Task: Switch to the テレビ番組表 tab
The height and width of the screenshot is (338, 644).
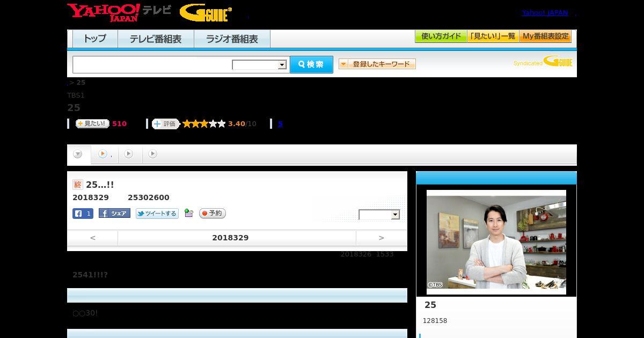Action: click(156, 39)
